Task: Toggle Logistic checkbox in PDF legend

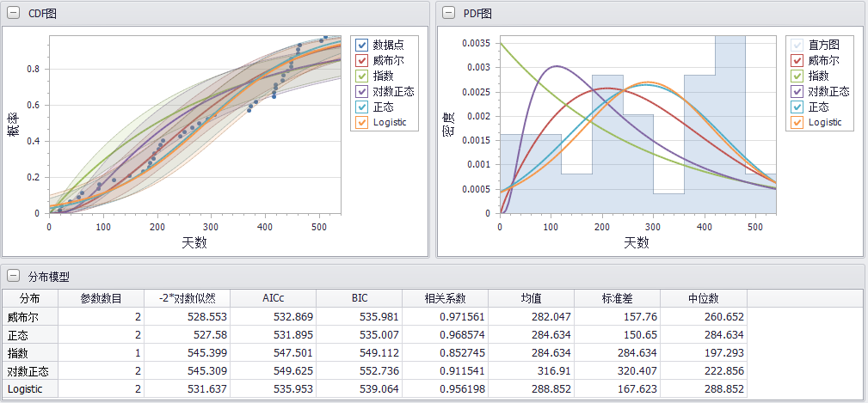Action: (x=797, y=123)
